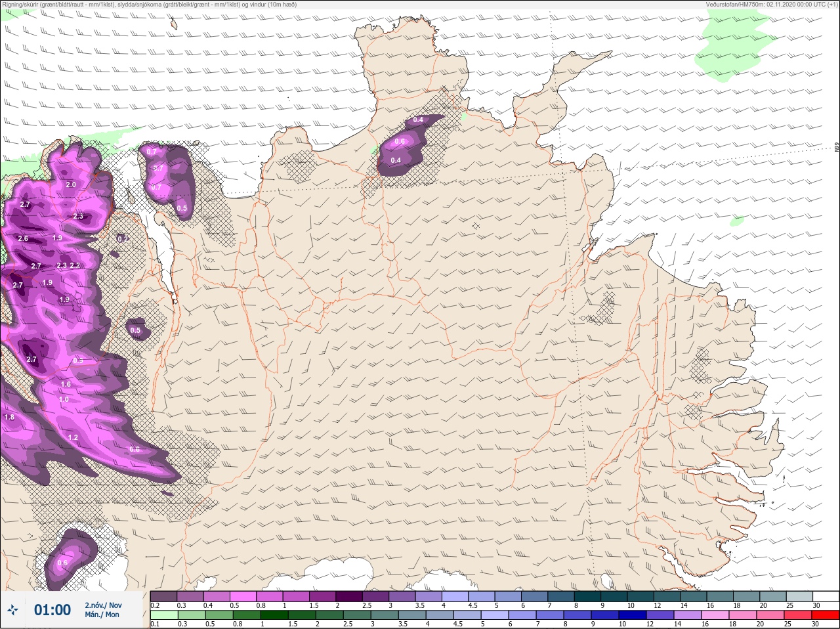Click the 01:00 forecast time display
840x629 pixels.
point(52,610)
